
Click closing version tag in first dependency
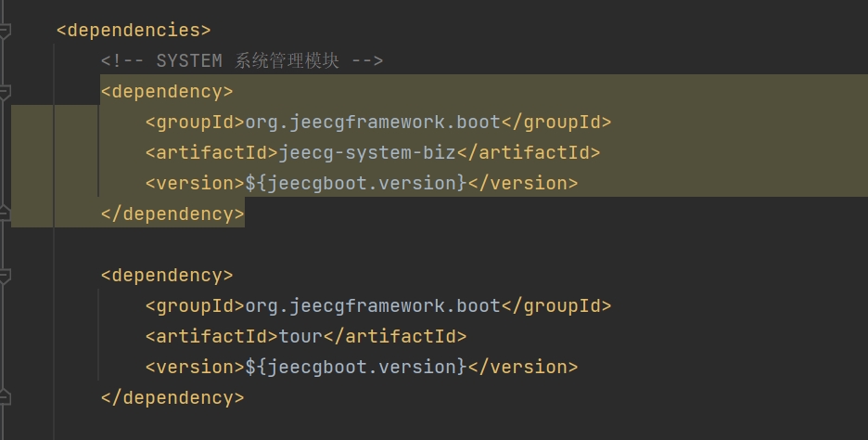pos(522,184)
